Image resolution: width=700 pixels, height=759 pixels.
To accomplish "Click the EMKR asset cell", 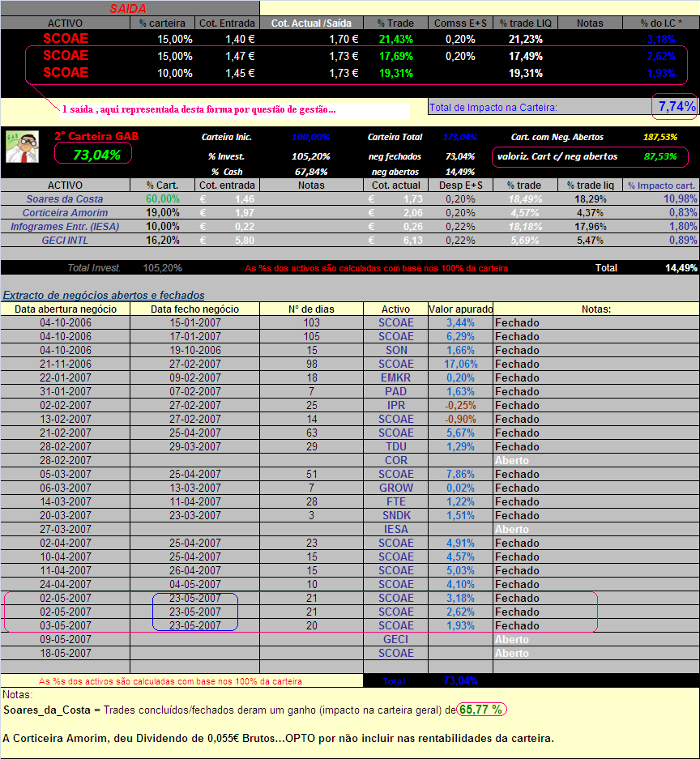I will click(x=396, y=378).
